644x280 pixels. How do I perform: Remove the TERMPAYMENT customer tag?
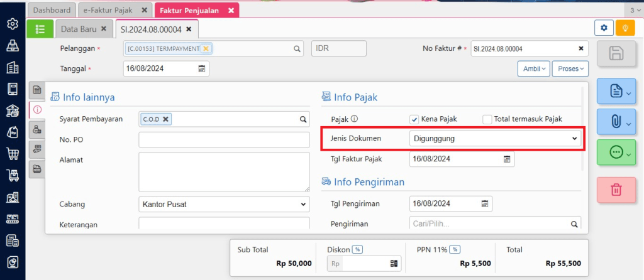[206, 48]
